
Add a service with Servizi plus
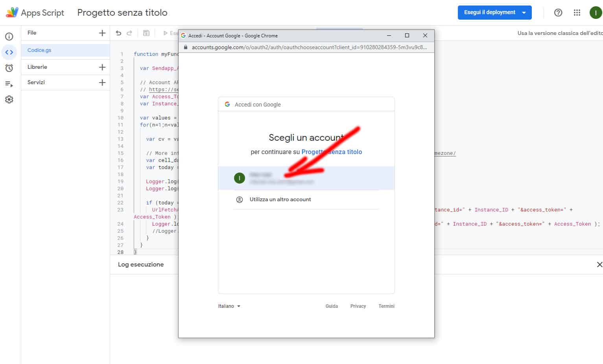pos(102,83)
